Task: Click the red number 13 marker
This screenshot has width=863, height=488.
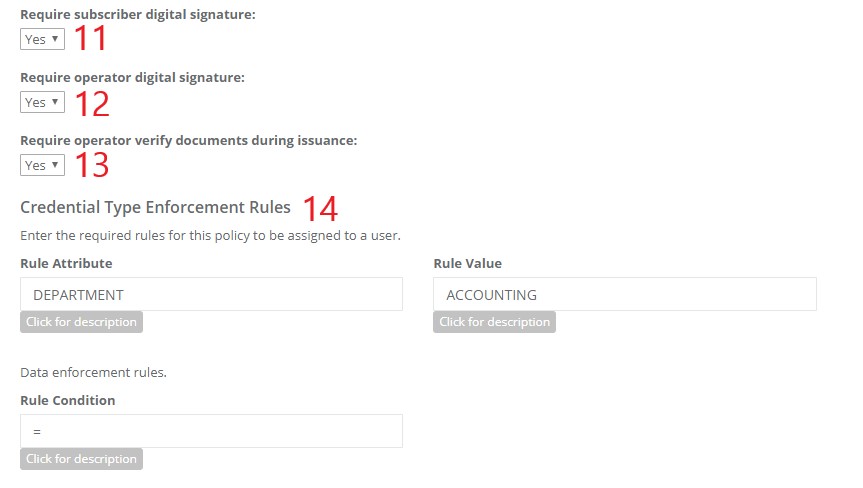Action: click(x=92, y=165)
